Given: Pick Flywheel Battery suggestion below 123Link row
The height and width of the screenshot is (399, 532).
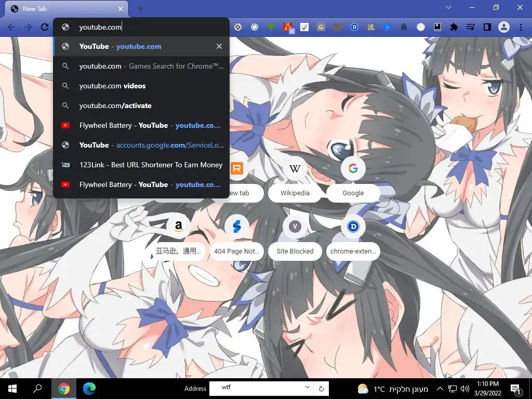Looking at the screenshot, I should 141,184.
